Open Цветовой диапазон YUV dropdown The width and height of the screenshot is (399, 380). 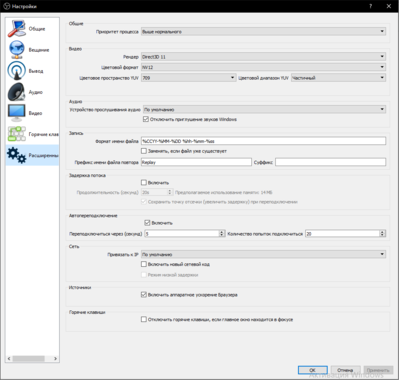pyautogui.click(x=338, y=78)
